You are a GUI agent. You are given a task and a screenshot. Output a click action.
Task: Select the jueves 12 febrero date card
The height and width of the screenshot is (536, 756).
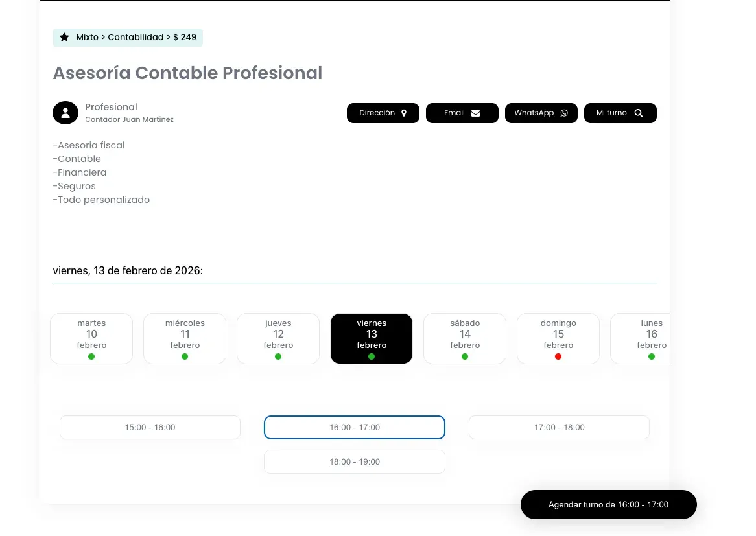[278, 338]
